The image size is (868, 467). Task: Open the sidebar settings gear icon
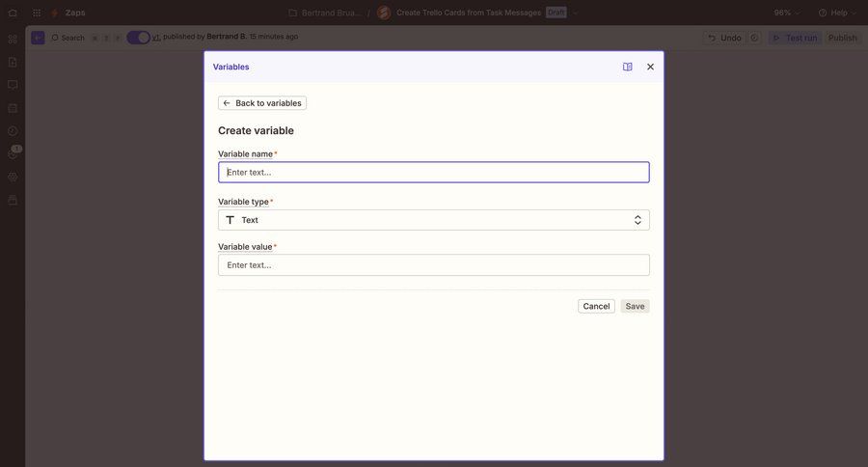[13, 178]
